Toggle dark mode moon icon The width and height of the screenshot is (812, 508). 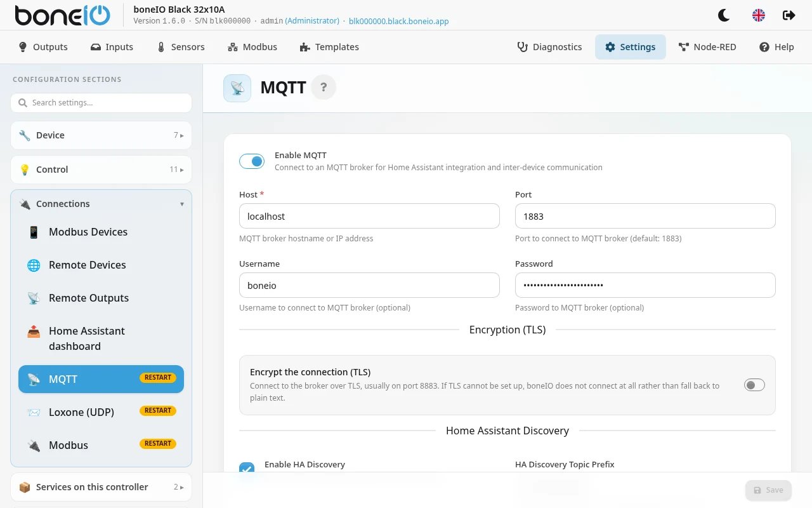(x=723, y=15)
